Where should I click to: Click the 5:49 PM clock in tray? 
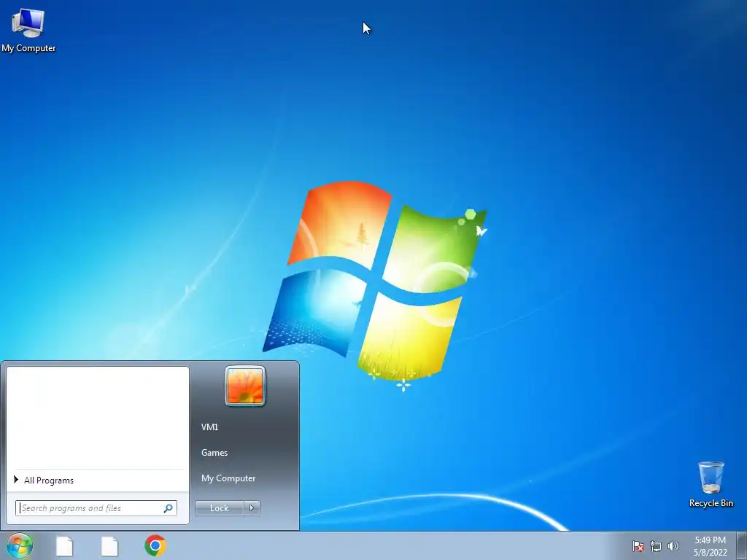coord(711,540)
